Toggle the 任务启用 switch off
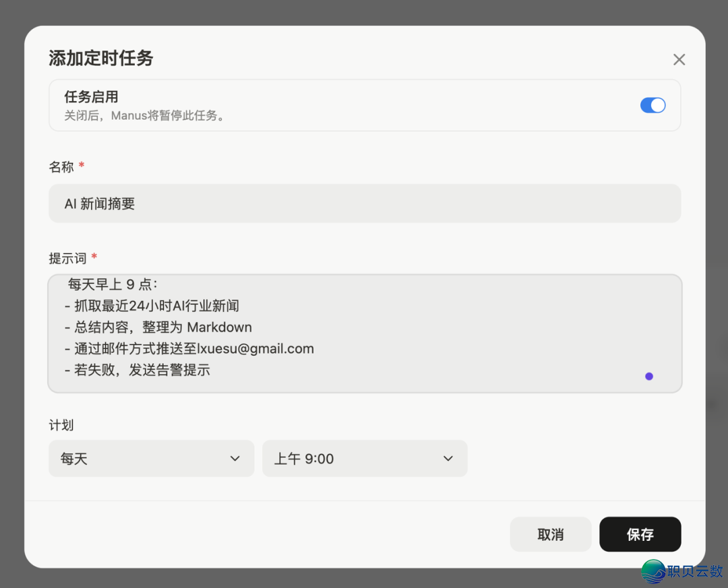Screen dimensions: 728x588 tap(653, 105)
